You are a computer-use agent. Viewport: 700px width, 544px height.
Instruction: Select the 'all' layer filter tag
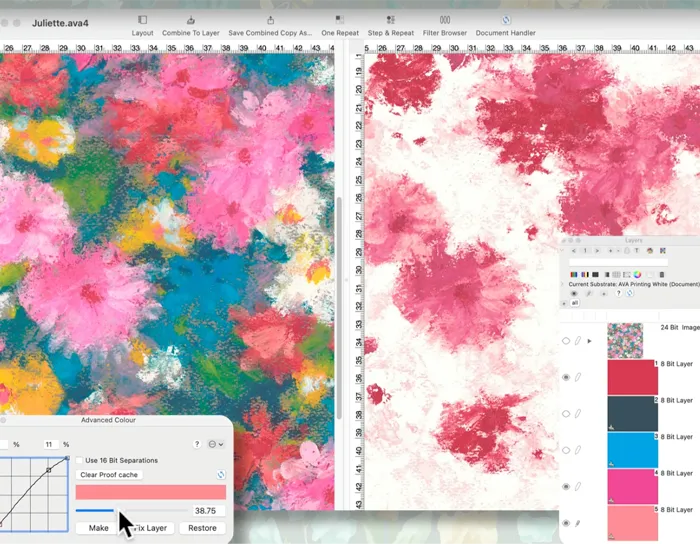pos(575,303)
